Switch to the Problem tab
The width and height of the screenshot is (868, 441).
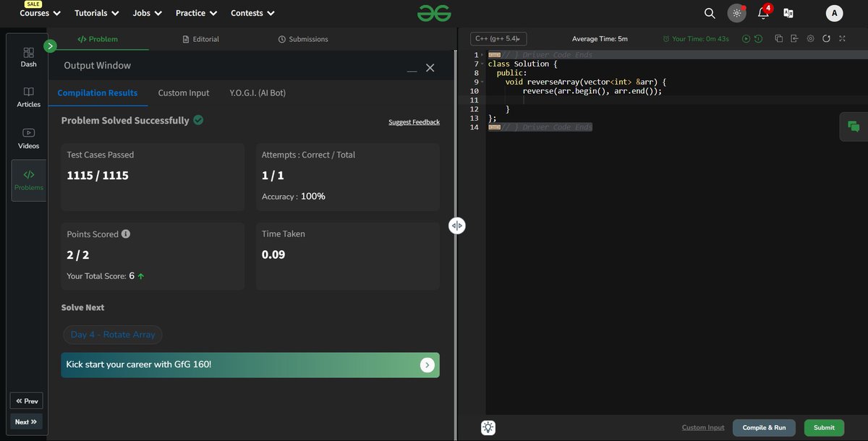coord(98,39)
